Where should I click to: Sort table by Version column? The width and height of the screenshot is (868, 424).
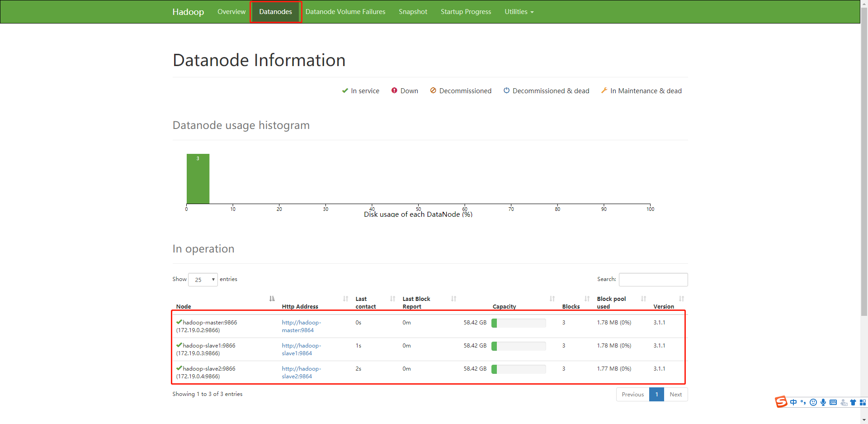click(681, 299)
